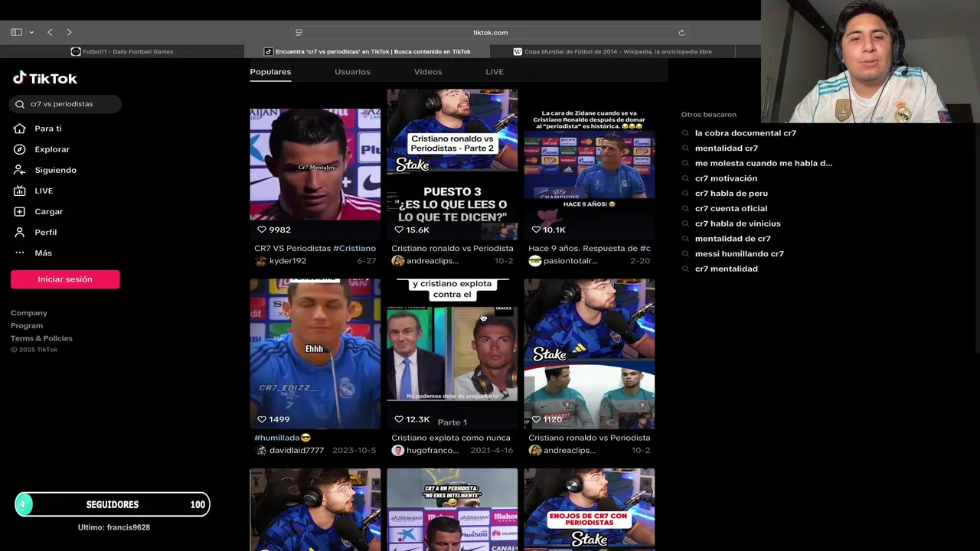This screenshot has height=551, width=980.
Task: Open the Program footer link
Action: click(27, 326)
